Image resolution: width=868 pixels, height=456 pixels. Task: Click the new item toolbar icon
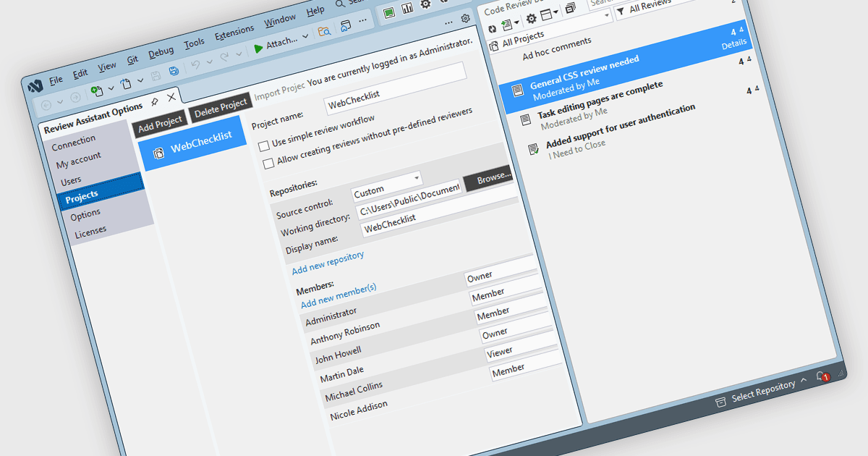[97, 91]
